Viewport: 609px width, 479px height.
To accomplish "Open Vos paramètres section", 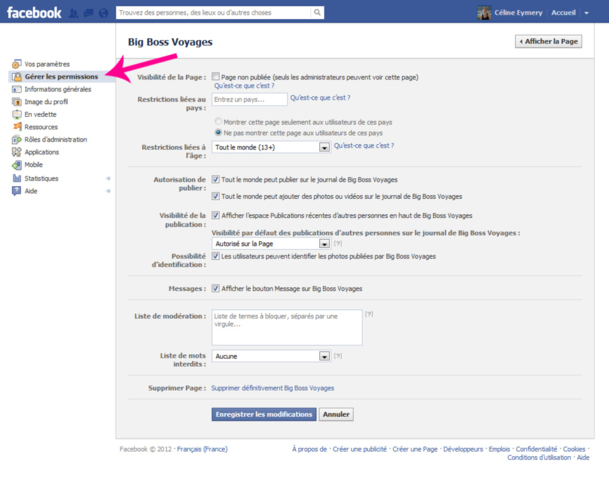I will pyautogui.click(x=47, y=64).
